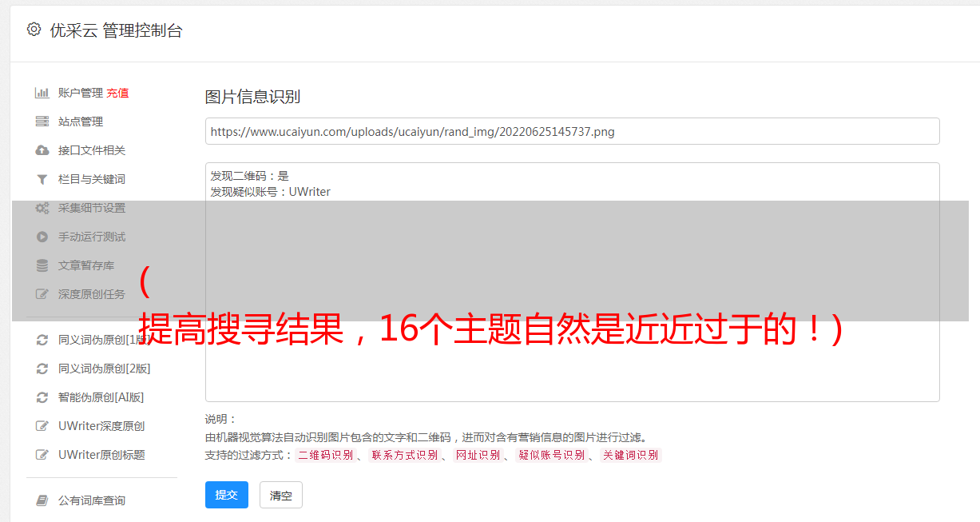This screenshot has width=980, height=522.
Task: Select 智能伪原创[AI版] in sidebar
Action: point(101,397)
